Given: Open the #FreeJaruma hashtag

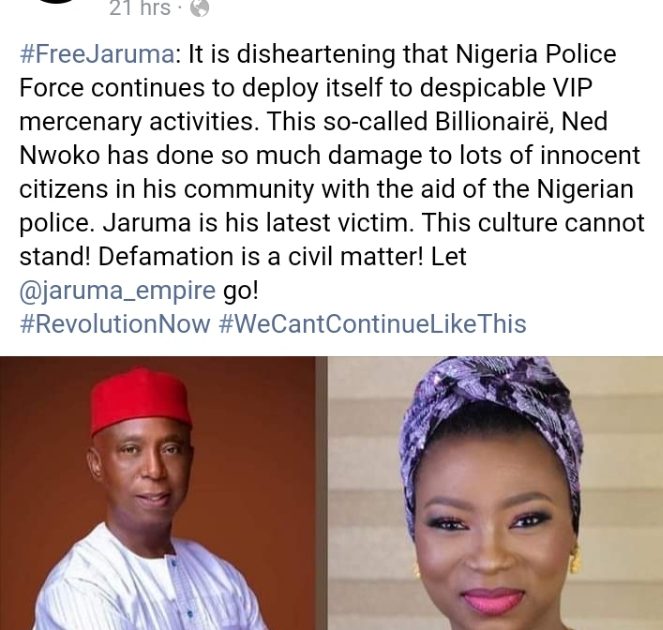Looking at the screenshot, I should pos(97,54).
